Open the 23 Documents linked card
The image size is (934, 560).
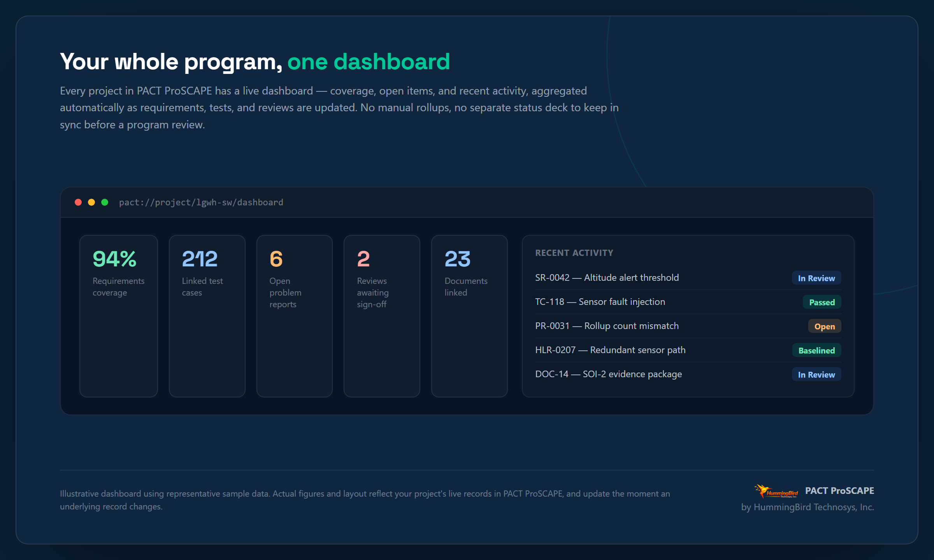[469, 316]
